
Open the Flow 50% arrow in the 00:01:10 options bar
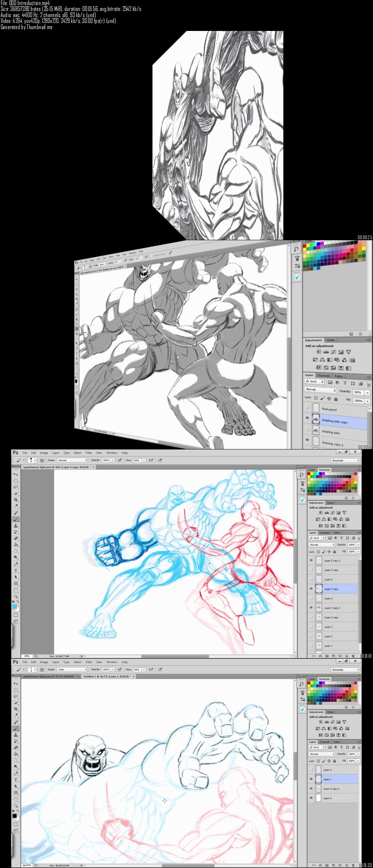[x=144, y=460]
